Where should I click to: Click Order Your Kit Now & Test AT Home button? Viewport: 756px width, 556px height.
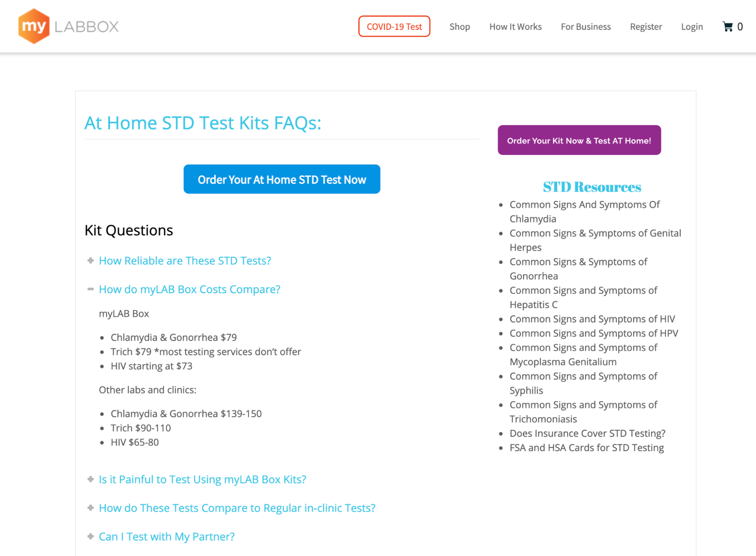pos(579,140)
